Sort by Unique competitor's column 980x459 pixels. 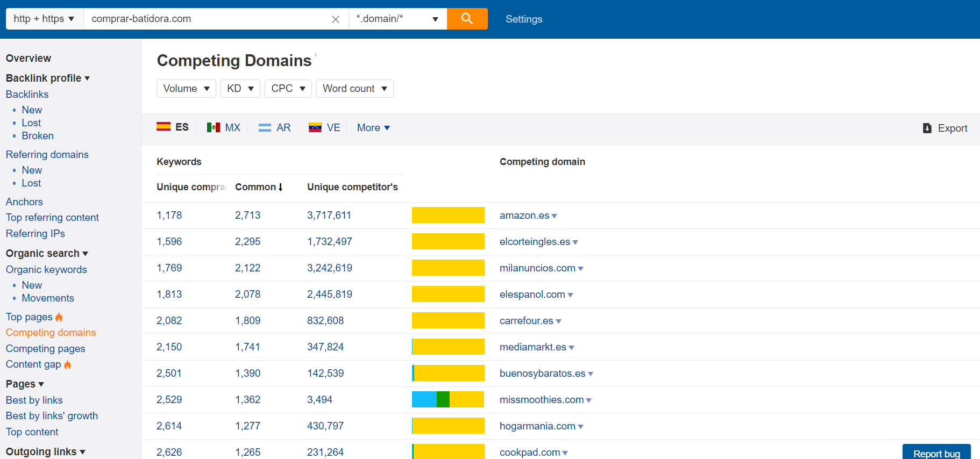(352, 187)
